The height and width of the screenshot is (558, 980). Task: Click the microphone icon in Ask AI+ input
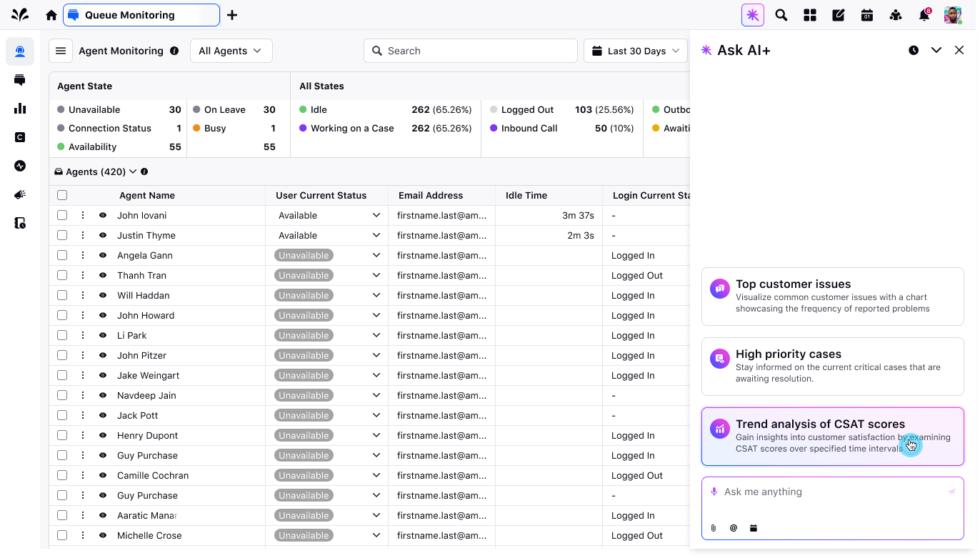(x=714, y=492)
